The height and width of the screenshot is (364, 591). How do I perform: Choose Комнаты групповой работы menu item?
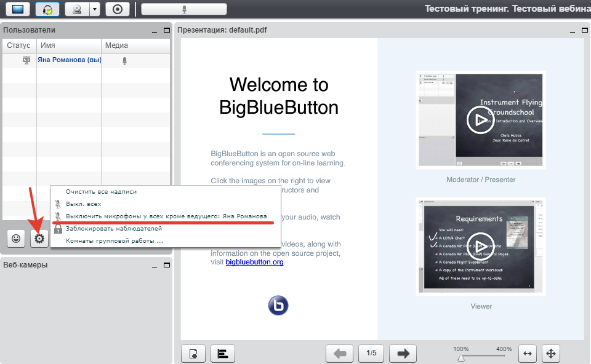coord(166,241)
